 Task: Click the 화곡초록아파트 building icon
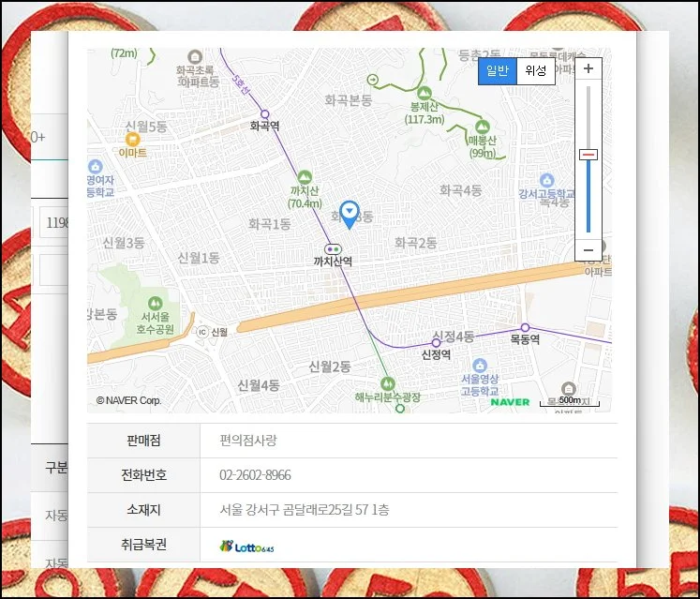point(195,57)
